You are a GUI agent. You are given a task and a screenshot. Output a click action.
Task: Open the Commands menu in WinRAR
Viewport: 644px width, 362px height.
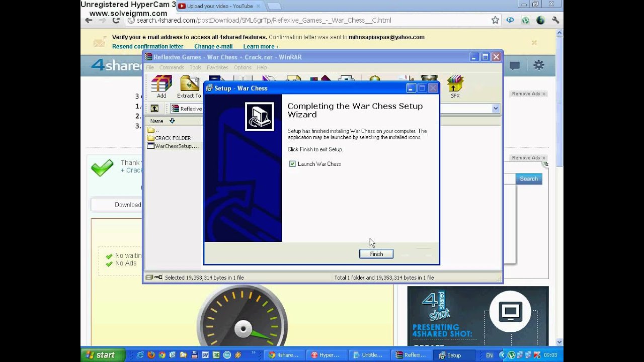click(172, 67)
